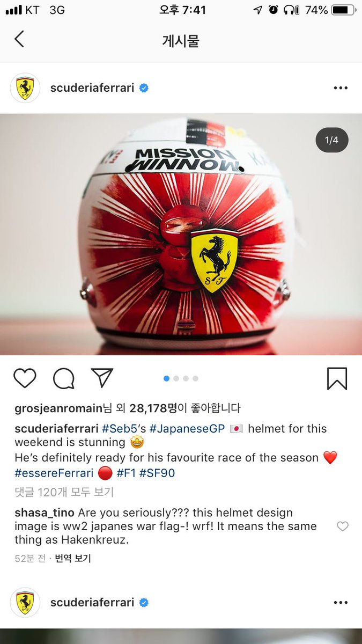Open three-dot menu on second post
Image resolution: width=362 pixels, height=644 pixels.
341,603
